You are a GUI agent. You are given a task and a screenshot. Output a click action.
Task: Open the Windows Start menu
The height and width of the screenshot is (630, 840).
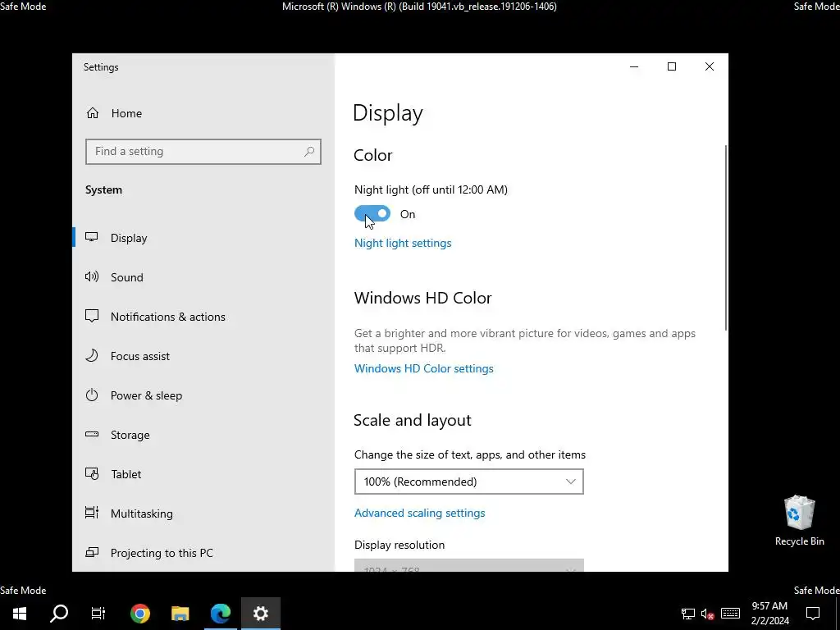click(20, 614)
